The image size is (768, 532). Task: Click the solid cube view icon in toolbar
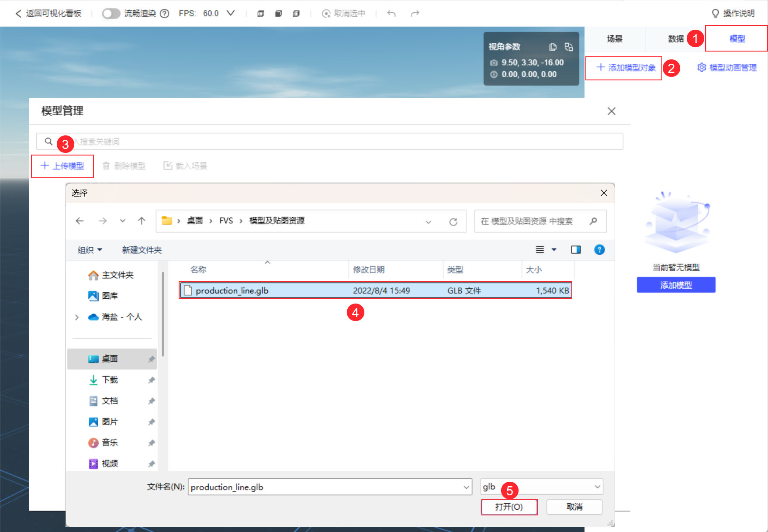click(x=278, y=14)
